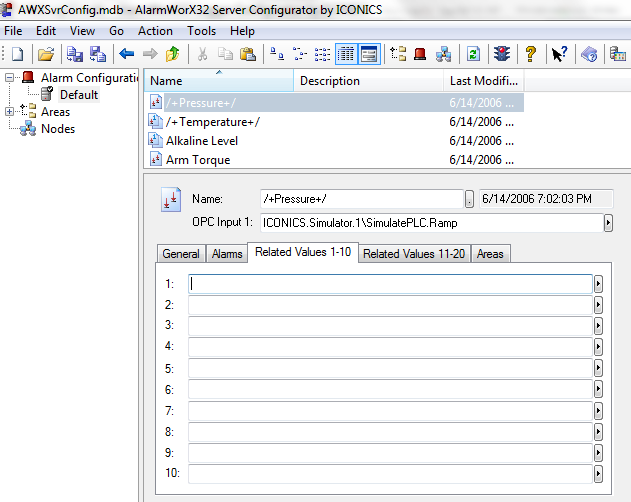Click the Copy toolbar icon
Viewport: 631px width, 502px height.
point(225,54)
